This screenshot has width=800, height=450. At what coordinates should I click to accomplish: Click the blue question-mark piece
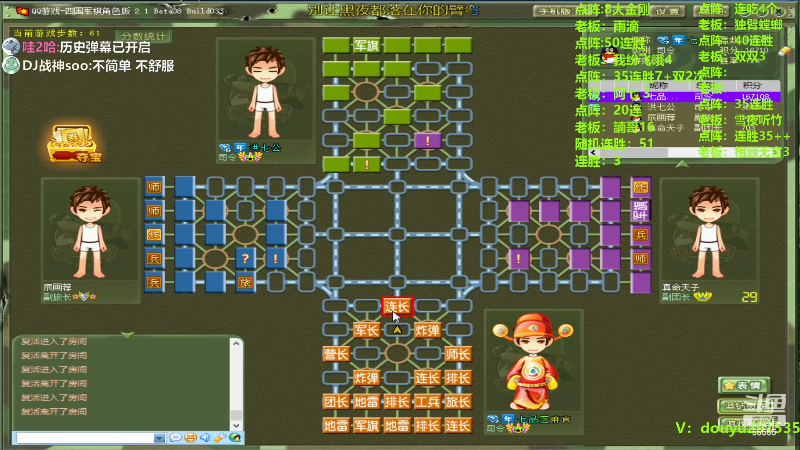[x=245, y=259]
